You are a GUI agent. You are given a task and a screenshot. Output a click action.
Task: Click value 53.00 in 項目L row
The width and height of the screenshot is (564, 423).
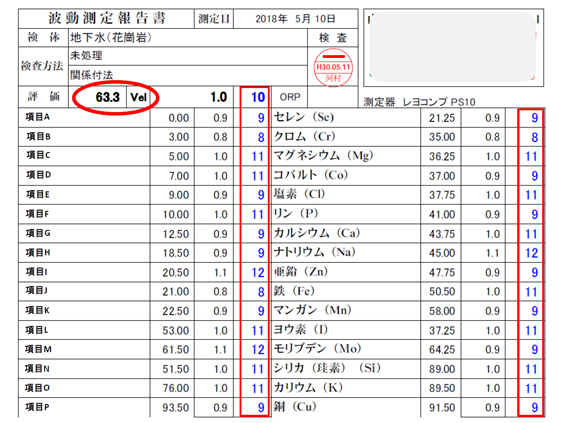[176, 331]
